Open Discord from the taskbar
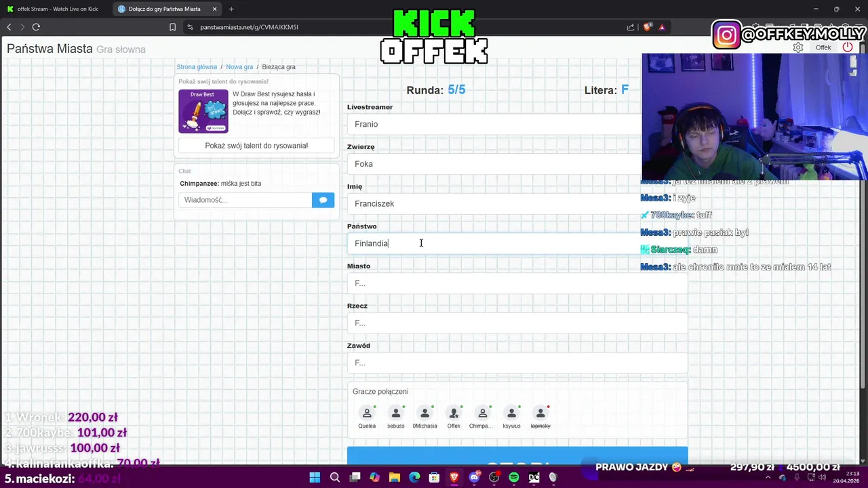 (x=474, y=478)
